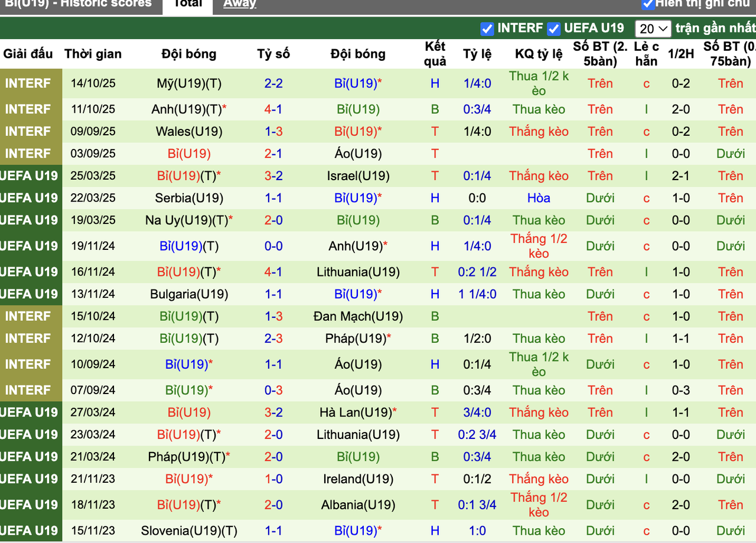Click the Đan Mạch(U19) team name

click(358, 316)
